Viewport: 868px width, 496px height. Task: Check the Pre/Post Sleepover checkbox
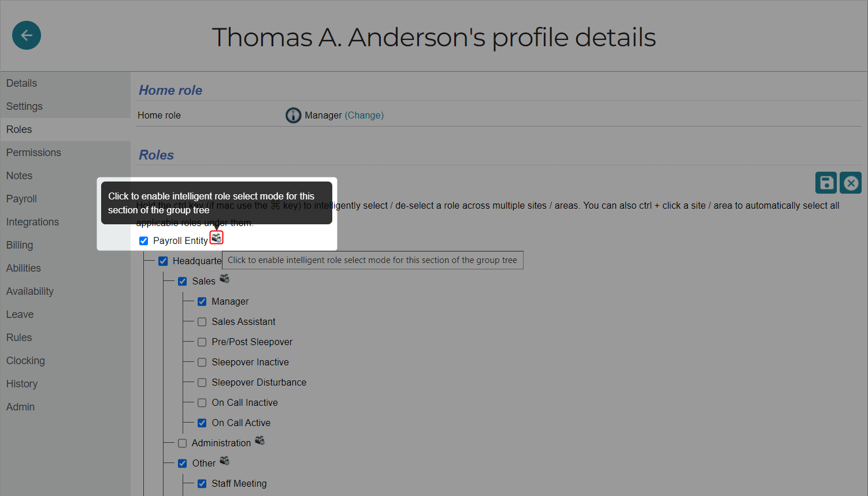click(202, 342)
